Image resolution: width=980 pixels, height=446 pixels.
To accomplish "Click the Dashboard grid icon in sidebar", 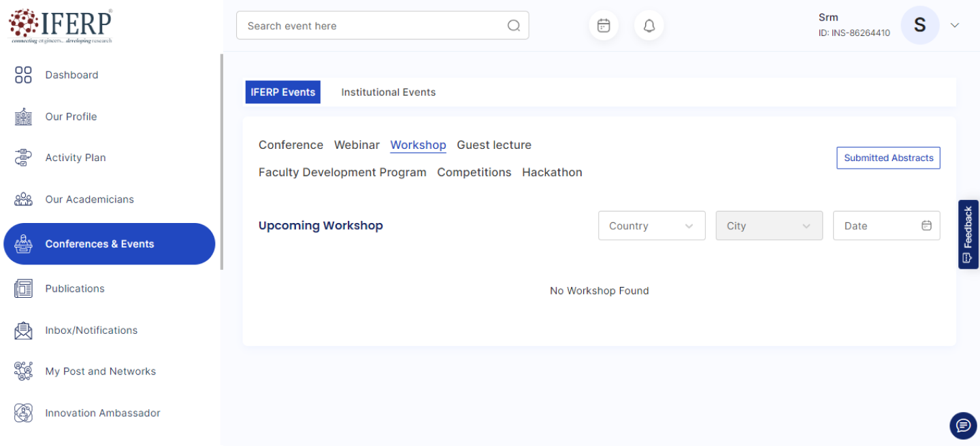I will click(23, 75).
